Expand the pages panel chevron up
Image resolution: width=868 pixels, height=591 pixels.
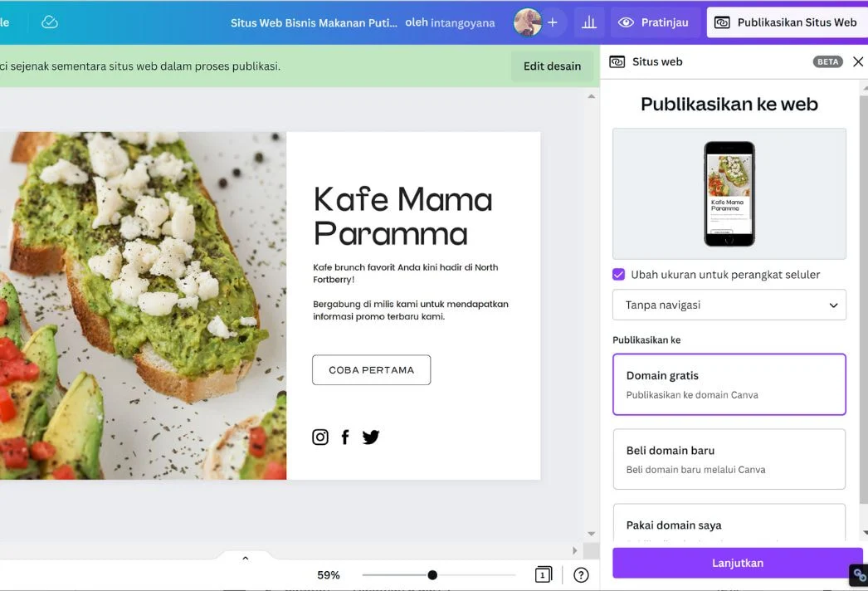tap(246, 559)
